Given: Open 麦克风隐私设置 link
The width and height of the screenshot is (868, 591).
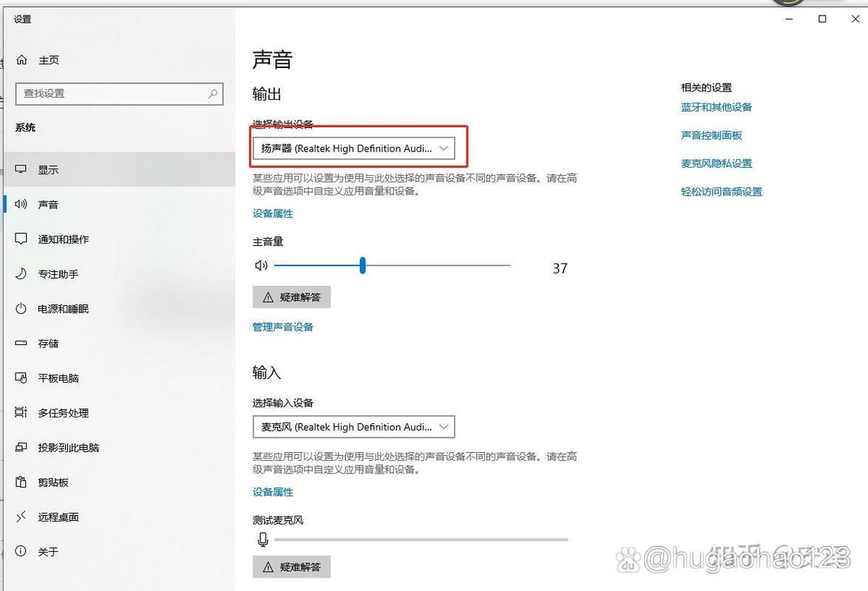Looking at the screenshot, I should [x=716, y=163].
